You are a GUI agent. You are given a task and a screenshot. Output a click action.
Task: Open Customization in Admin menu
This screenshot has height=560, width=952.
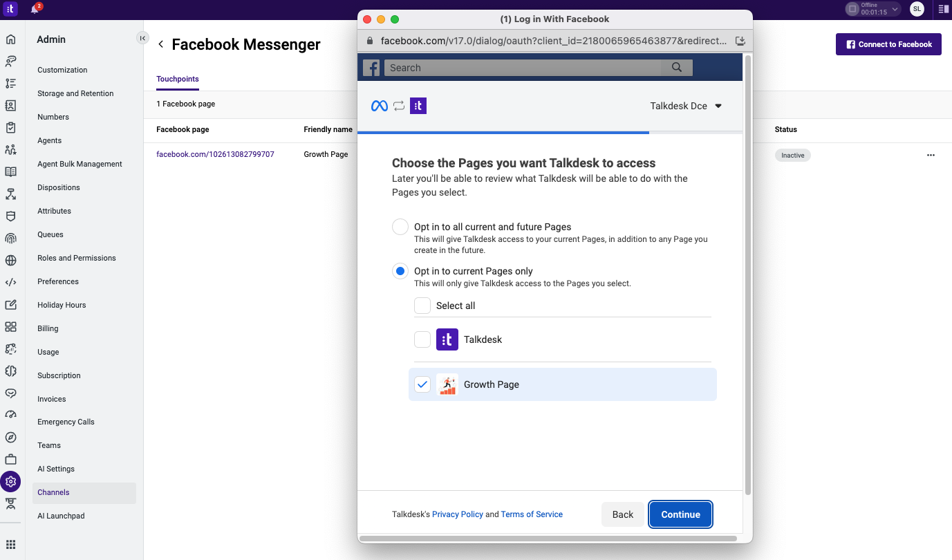point(62,70)
